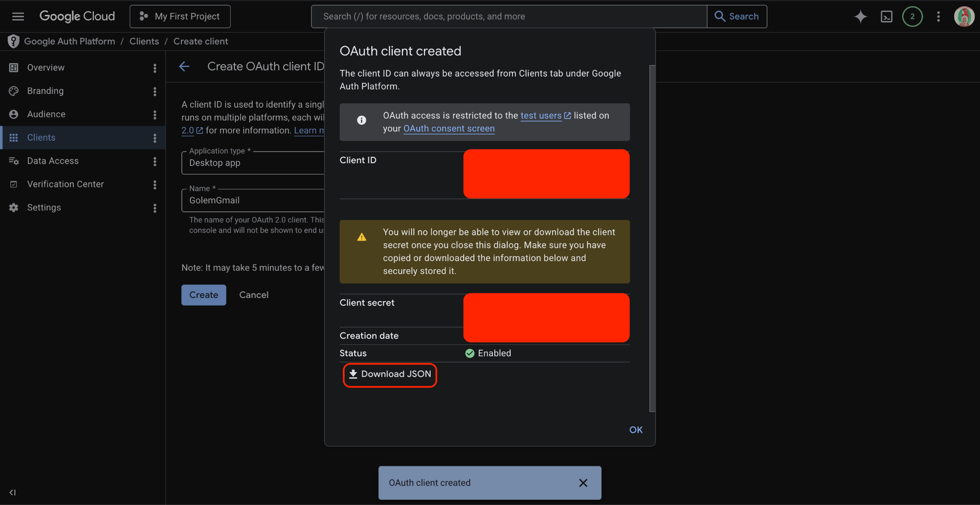Click the Google Cloud logo
980x505 pixels.
[77, 16]
